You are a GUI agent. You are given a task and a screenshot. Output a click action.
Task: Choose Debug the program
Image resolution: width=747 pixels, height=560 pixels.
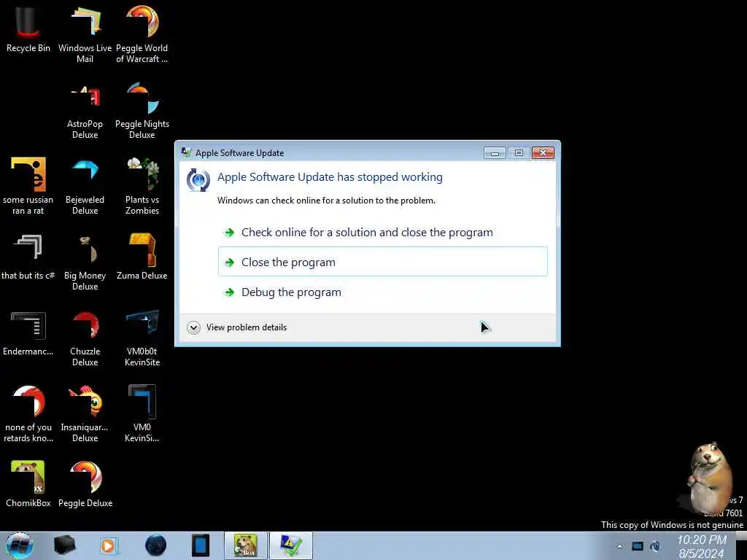coord(383,292)
